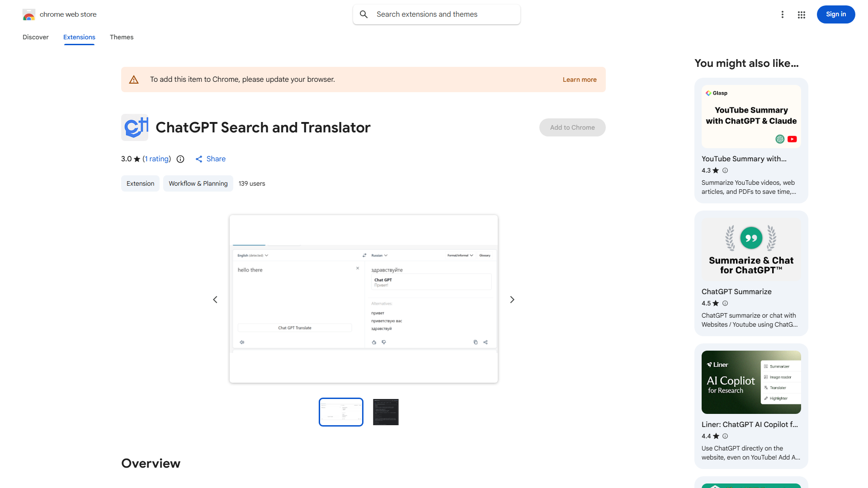
Task: Click the Sign in button
Action: click(x=835, y=14)
